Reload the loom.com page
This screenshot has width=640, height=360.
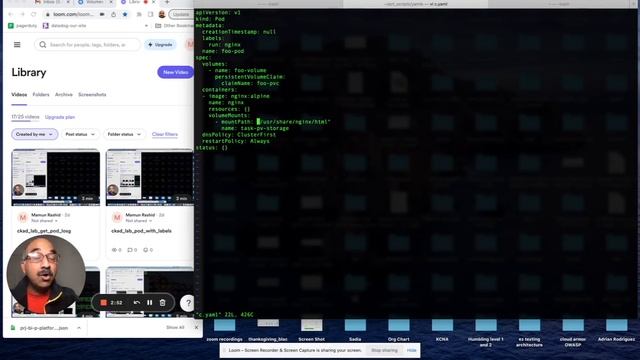pyautogui.click(x=34, y=14)
